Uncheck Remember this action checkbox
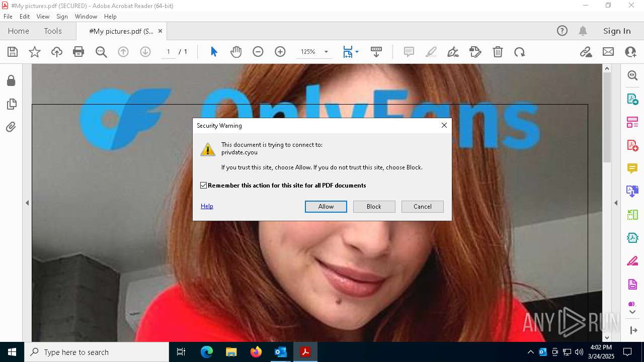The height and width of the screenshot is (362, 644). click(203, 186)
